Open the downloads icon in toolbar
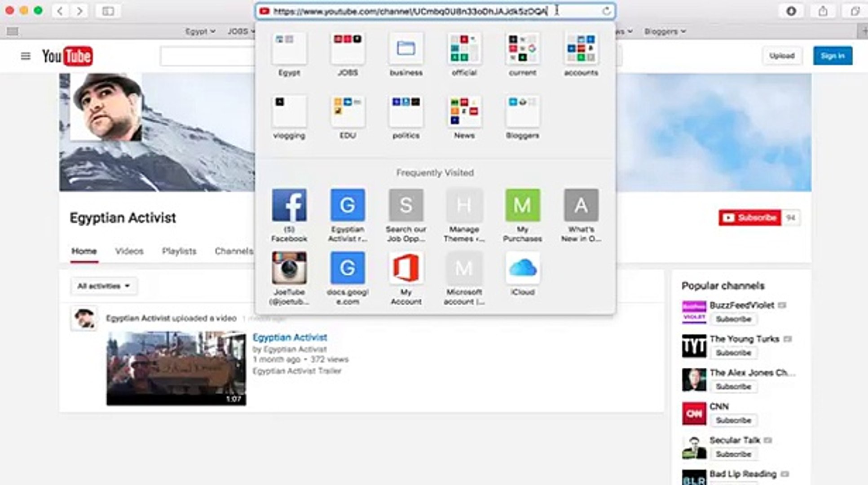The width and height of the screenshot is (868, 485). 791,11
